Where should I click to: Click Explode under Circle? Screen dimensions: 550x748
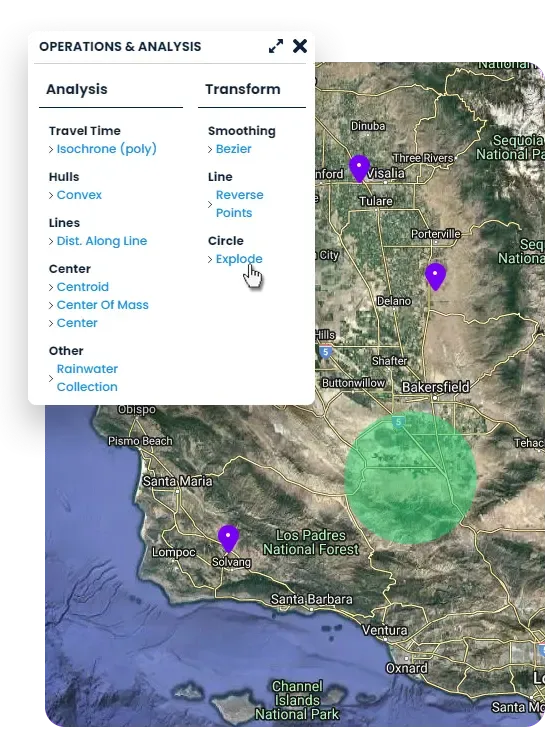pyautogui.click(x=239, y=259)
